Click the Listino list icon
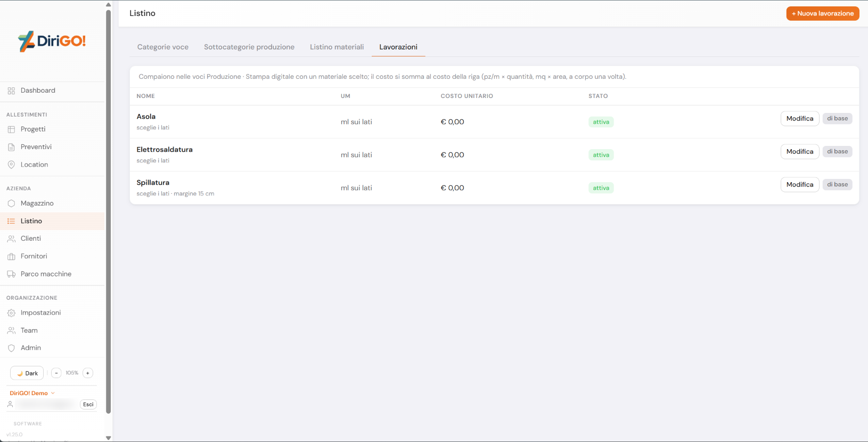Screen dimensions: 868x442 [11, 221]
